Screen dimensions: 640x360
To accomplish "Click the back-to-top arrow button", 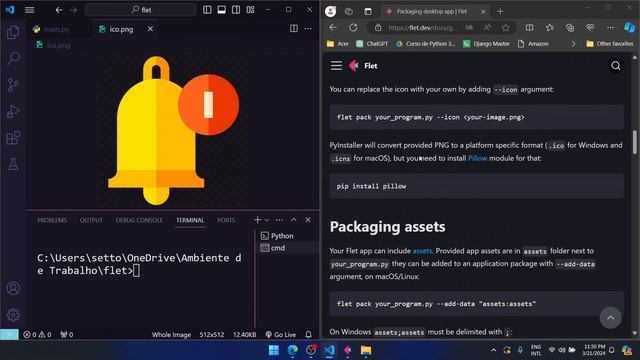I will click(611, 318).
